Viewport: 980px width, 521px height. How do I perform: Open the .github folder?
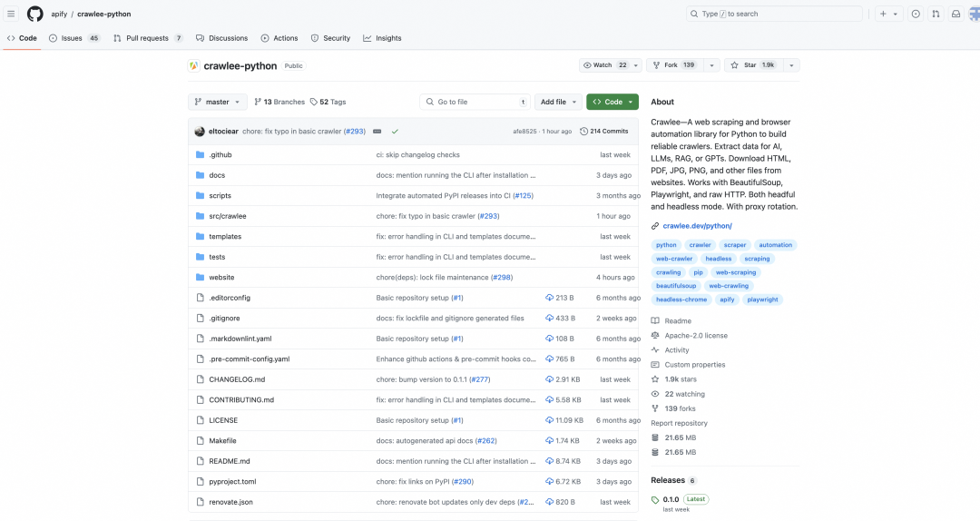[x=220, y=154]
